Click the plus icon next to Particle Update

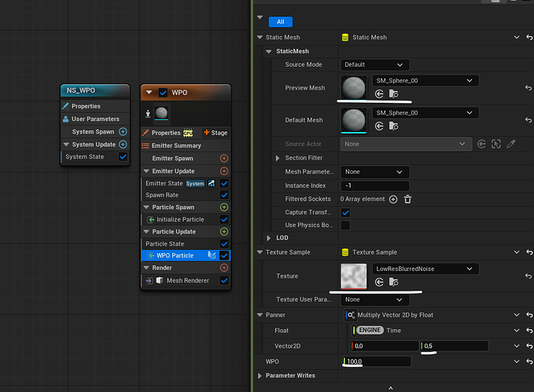(x=224, y=232)
